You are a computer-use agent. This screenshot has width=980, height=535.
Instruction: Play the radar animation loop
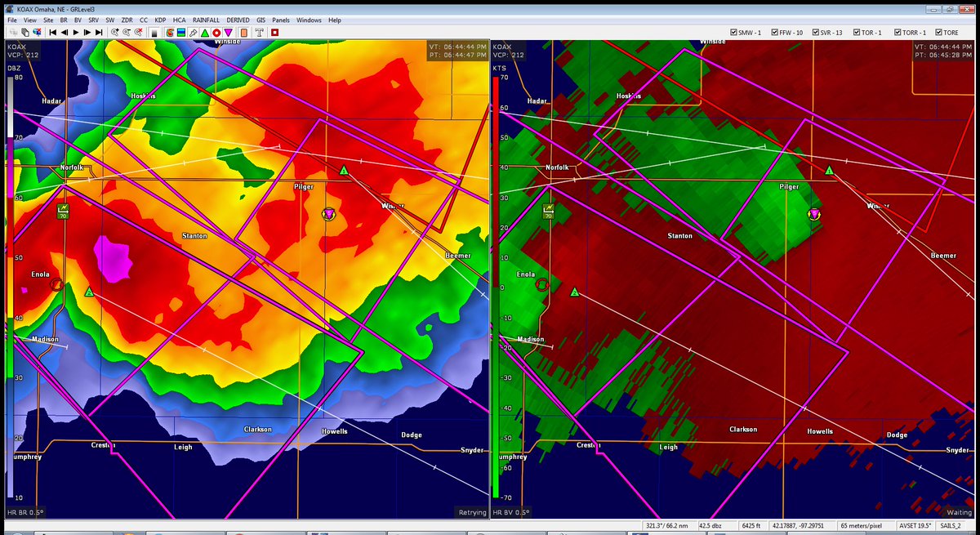coord(76,32)
